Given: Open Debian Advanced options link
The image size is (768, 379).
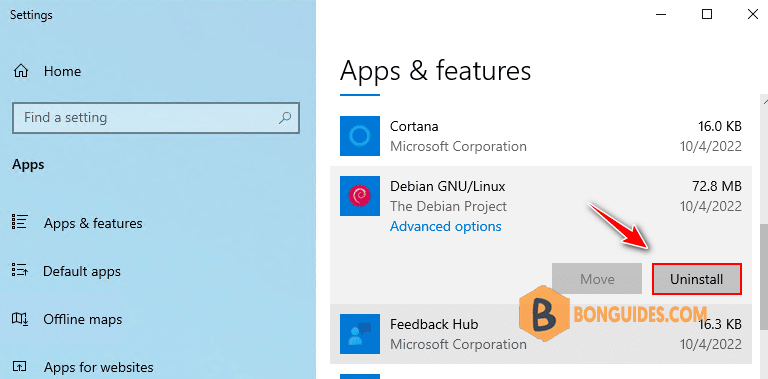Looking at the screenshot, I should tap(446, 226).
